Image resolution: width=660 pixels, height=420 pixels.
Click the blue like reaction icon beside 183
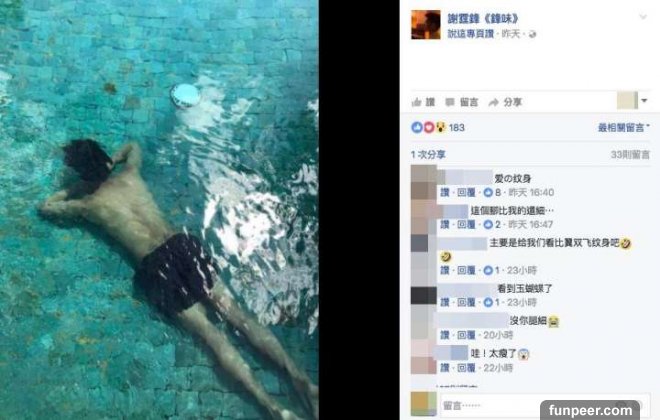(x=417, y=127)
